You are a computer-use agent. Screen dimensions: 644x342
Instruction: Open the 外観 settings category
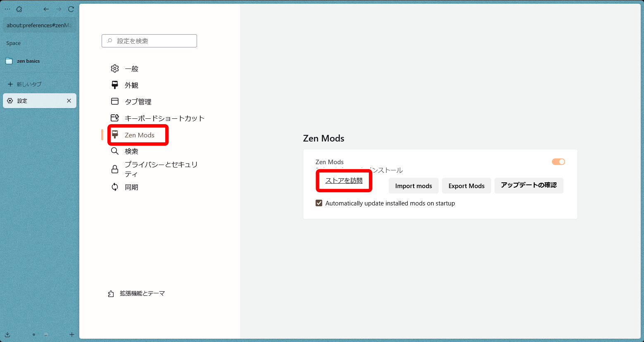124,85
